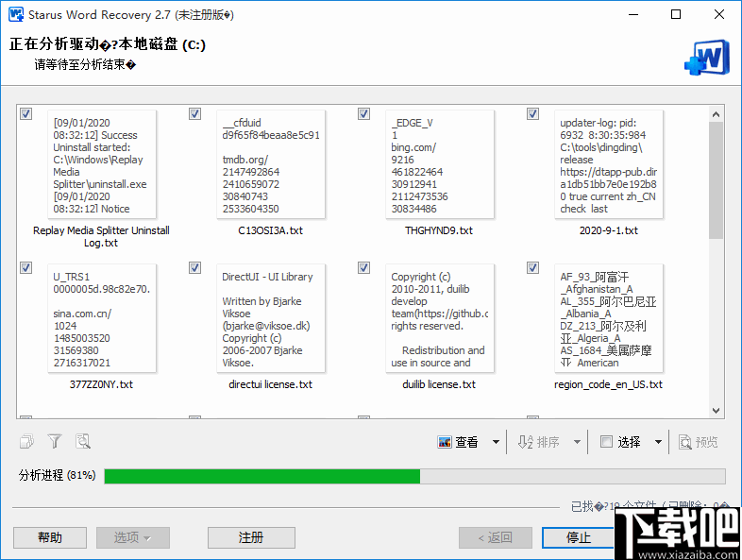Screen dimensions: 742x560
Task: Click the '分析进程 (81%)' label
Action: pos(58,475)
